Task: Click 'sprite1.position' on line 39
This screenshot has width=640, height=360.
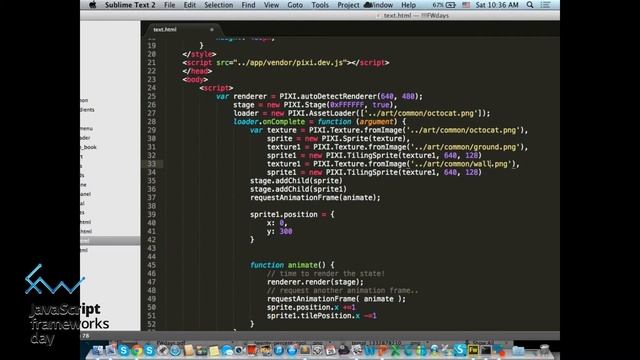Action: point(284,214)
